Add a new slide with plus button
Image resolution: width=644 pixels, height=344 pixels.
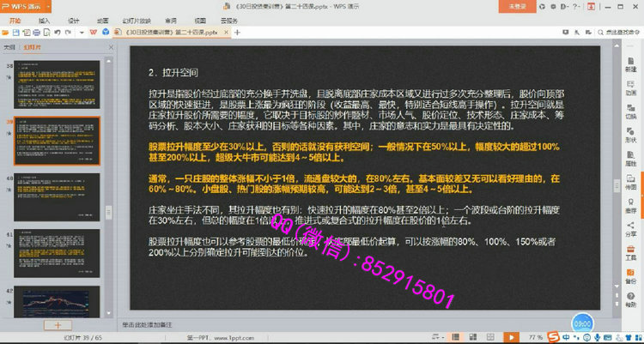point(58,325)
